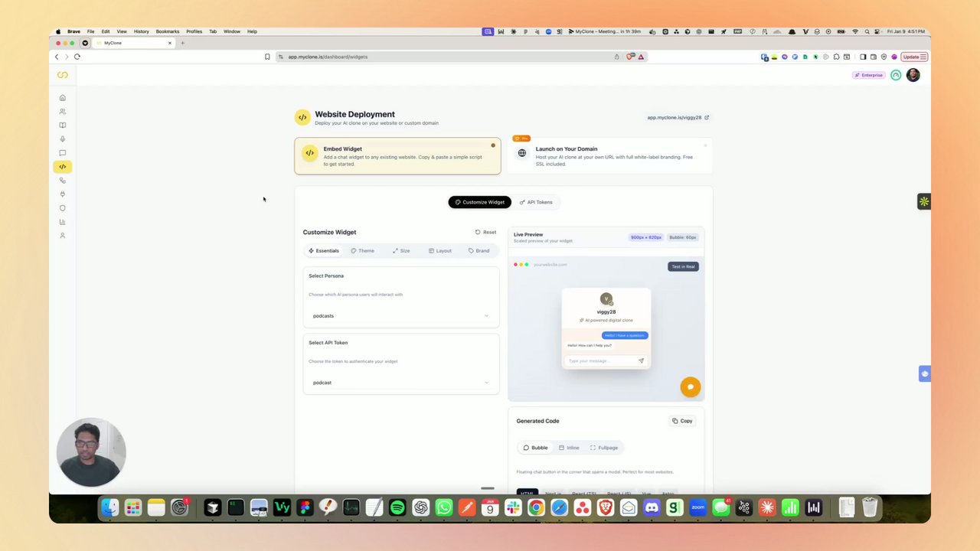Viewport: 980px width, 551px height.
Task: Open the Profiles menu in menu bar
Action: (194, 31)
